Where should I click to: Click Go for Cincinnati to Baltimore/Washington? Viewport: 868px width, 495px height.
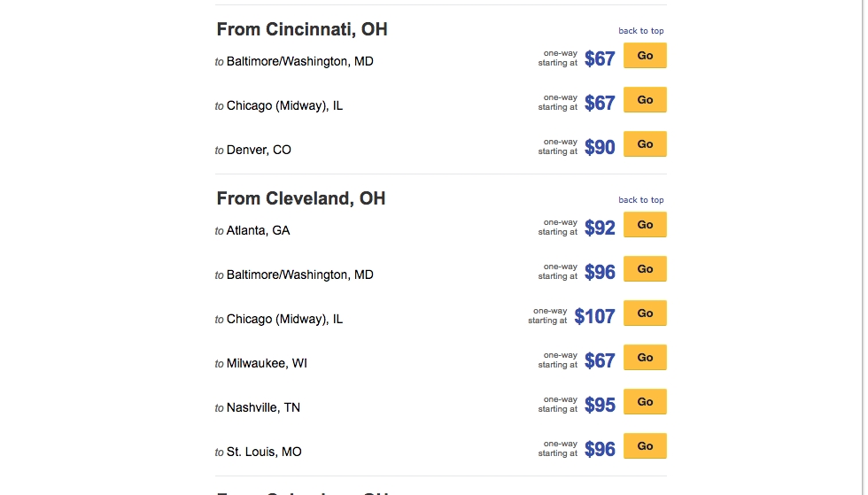coord(645,56)
